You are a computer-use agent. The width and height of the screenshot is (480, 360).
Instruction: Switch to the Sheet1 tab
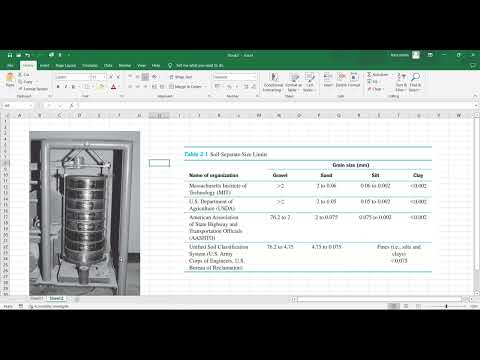point(37,299)
